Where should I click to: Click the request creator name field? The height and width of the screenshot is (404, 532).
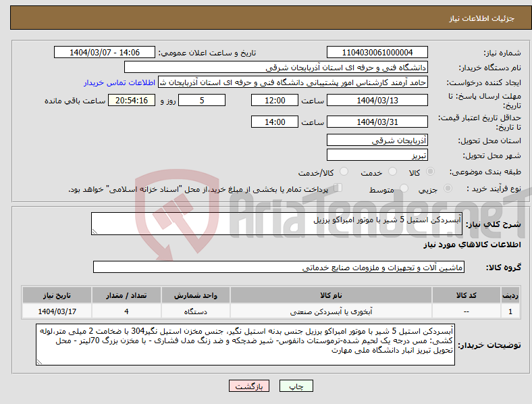click(293, 82)
